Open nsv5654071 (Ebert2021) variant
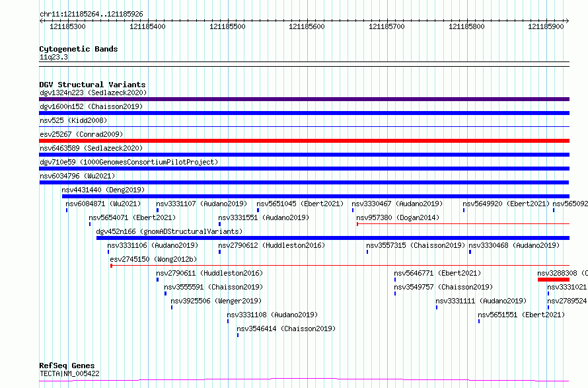Image resolution: width=588 pixels, height=388 pixels. 132,217
